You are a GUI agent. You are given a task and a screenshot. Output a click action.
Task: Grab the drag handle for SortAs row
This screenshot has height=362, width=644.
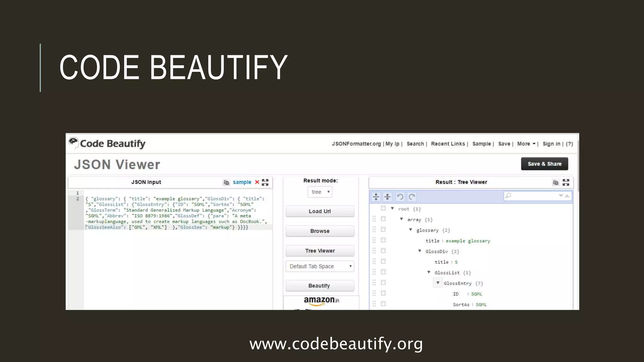point(374,304)
